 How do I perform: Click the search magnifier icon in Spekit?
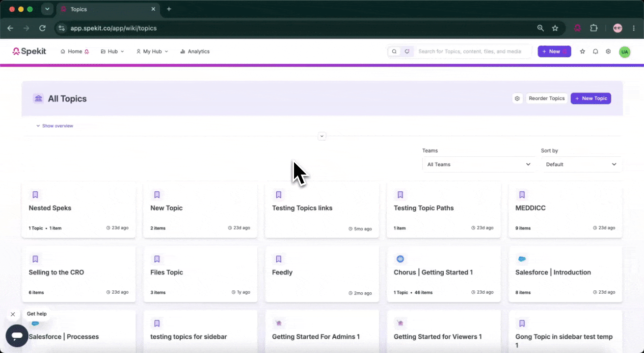[x=394, y=51]
